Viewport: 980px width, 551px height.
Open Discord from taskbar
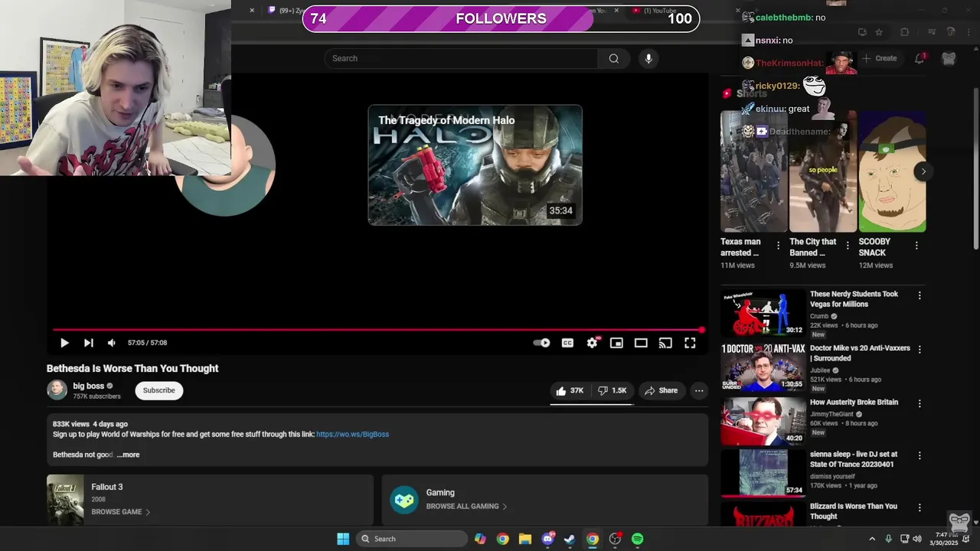pyautogui.click(x=547, y=539)
